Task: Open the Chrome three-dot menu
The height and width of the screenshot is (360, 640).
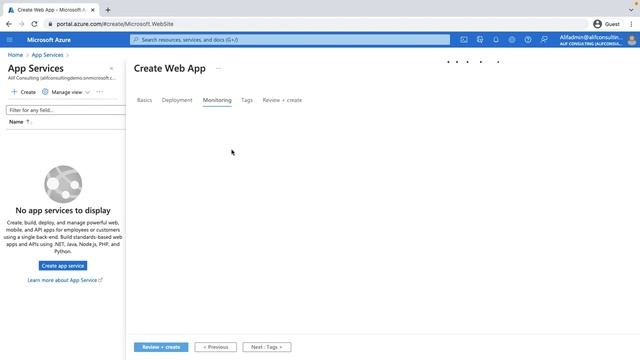Action: tap(631, 24)
